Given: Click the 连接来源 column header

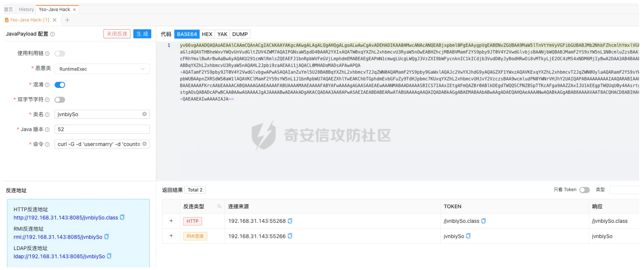Looking at the screenshot, I should click(238, 207).
